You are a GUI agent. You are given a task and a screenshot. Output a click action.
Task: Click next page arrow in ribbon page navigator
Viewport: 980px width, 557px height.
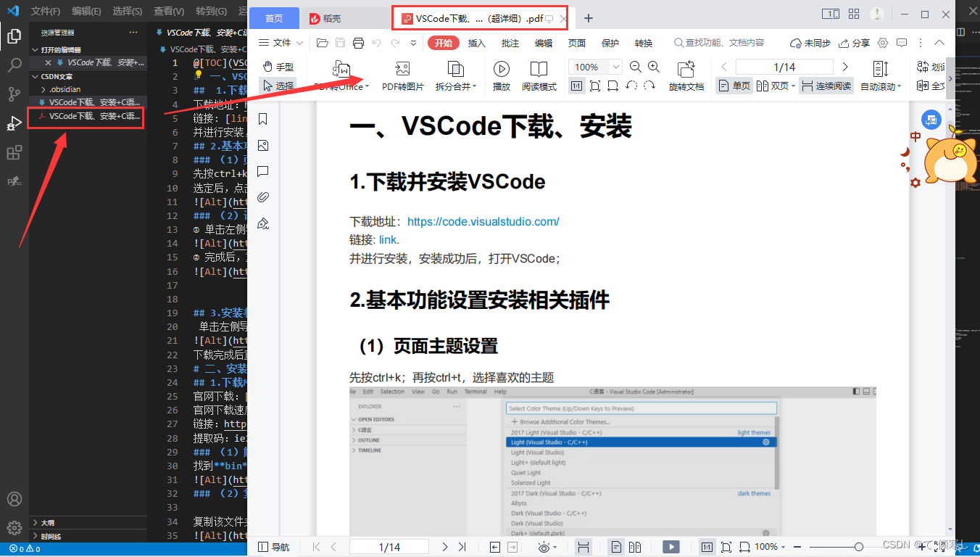pos(845,67)
